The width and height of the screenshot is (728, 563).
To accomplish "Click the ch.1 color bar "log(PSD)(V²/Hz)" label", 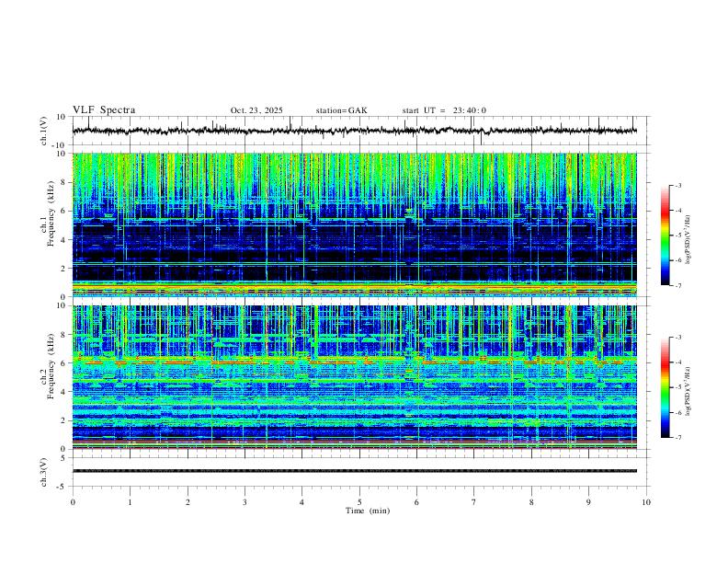I will coord(688,240).
